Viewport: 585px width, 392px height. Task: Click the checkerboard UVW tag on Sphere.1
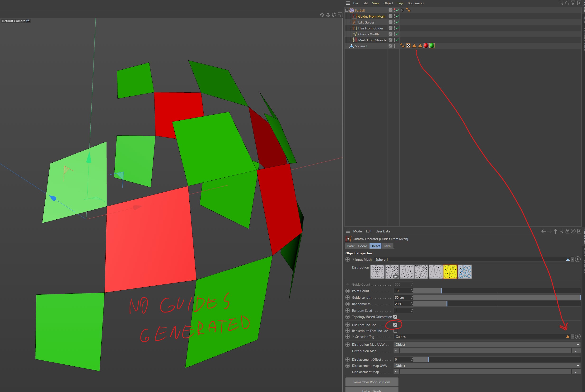(x=408, y=46)
